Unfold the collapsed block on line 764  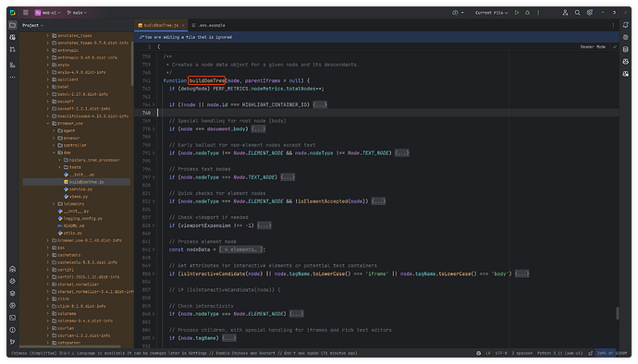(320, 105)
